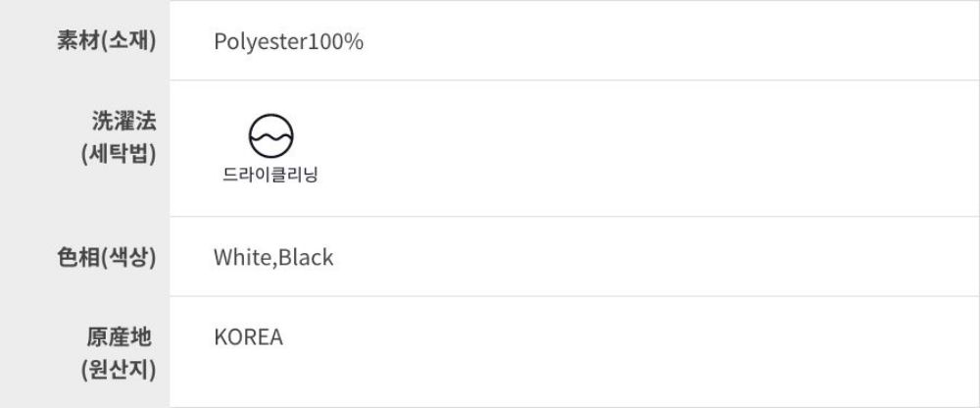Click the dry cleaning care symbol
This screenshot has width=980, height=408.
(x=271, y=137)
